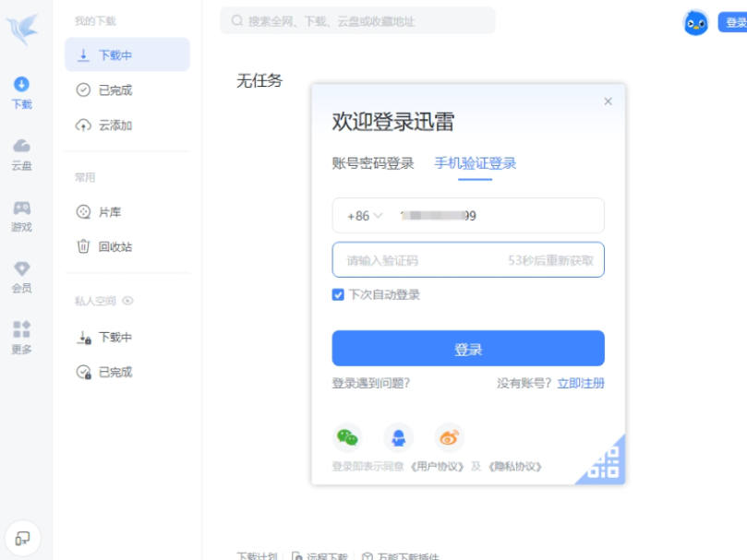Open the 云添加 list

pyautogui.click(x=127, y=125)
